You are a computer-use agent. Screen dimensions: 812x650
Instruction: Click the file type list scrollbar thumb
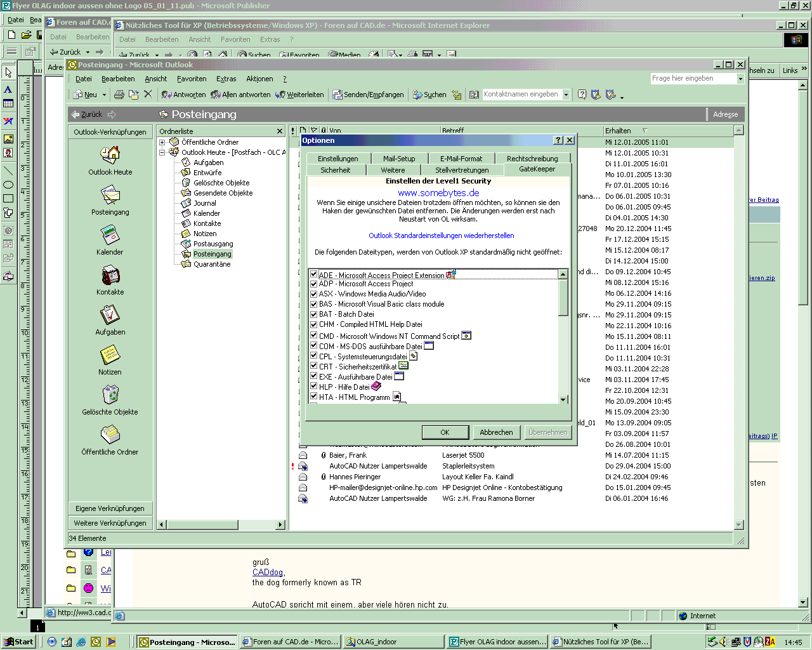pyautogui.click(x=563, y=297)
